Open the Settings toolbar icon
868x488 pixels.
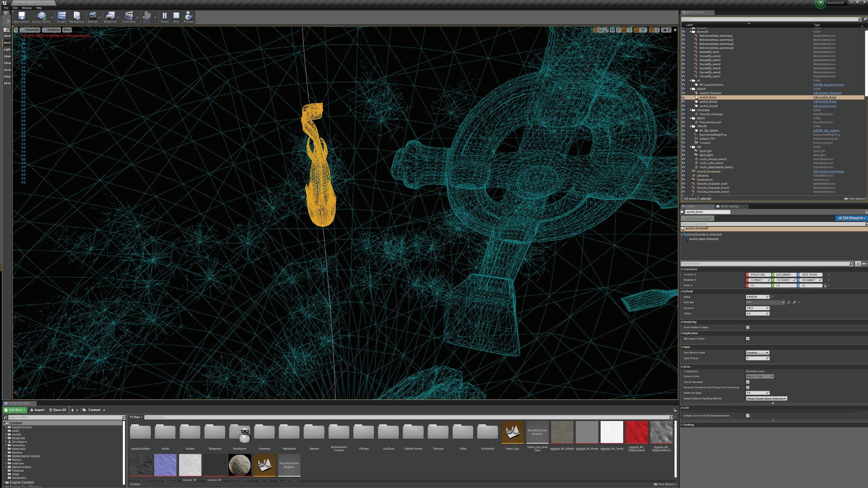tap(93, 17)
